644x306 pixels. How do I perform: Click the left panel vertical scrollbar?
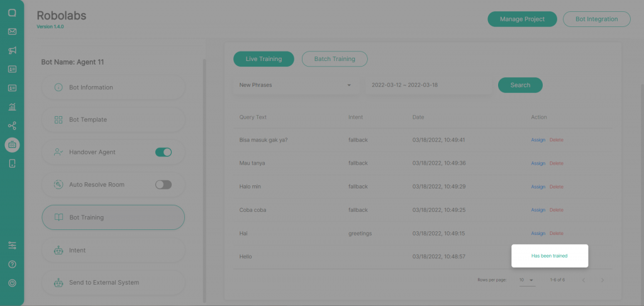(x=204, y=180)
